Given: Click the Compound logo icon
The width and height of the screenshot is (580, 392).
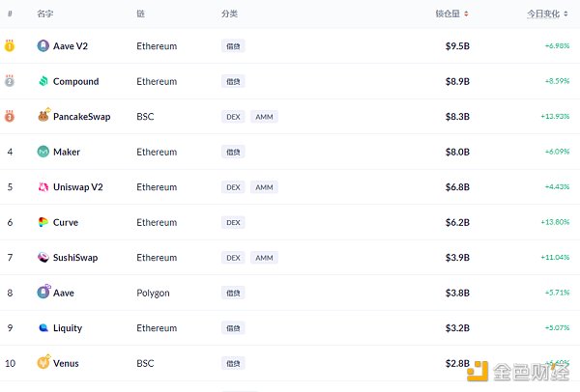Looking at the screenshot, I should (43, 81).
